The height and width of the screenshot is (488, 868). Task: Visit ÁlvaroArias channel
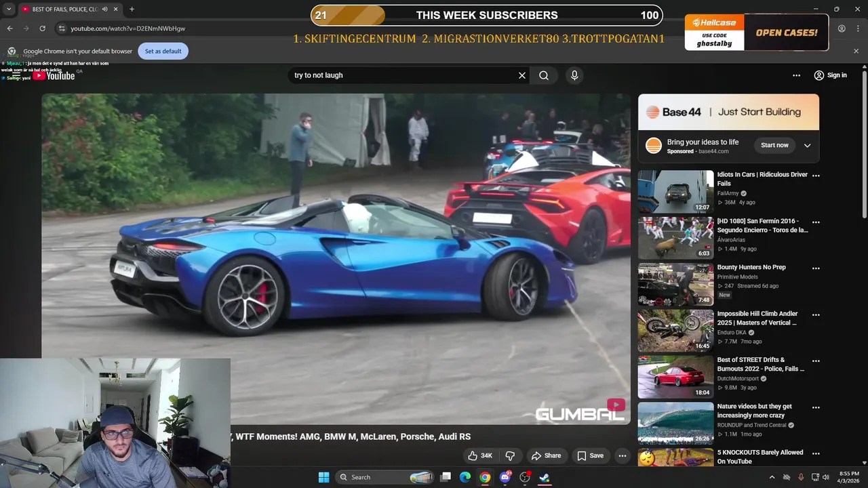tap(731, 240)
